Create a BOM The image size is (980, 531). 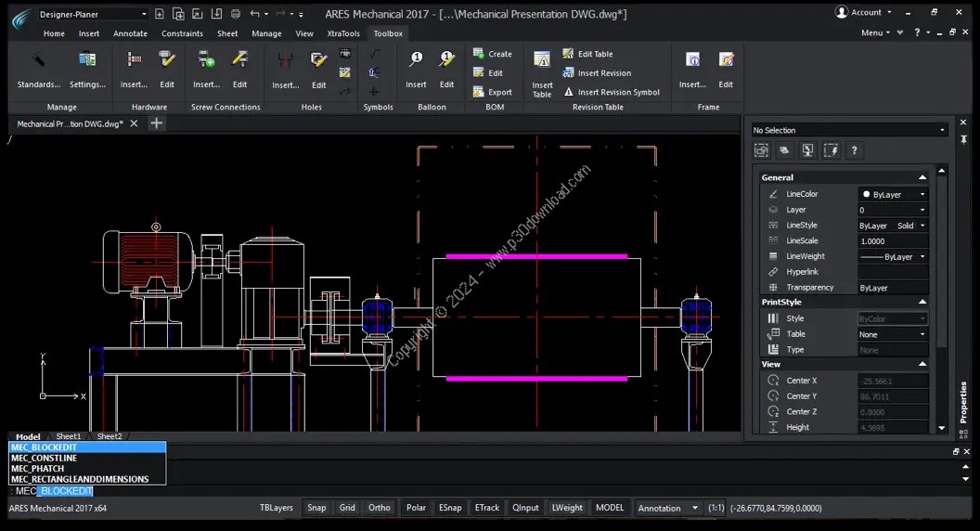pyautogui.click(x=493, y=54)
